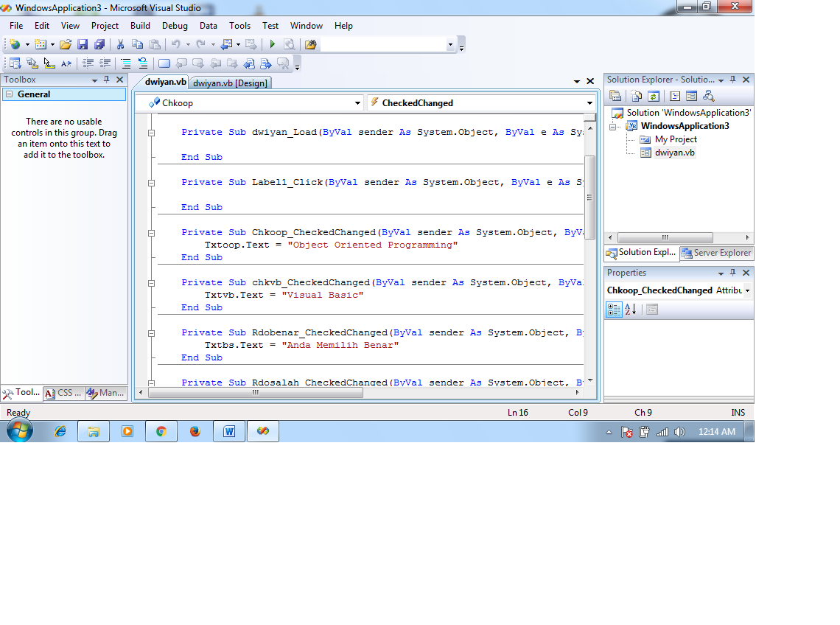Click the Solution Explorer horizontal scrollbar

click(665, 237)
